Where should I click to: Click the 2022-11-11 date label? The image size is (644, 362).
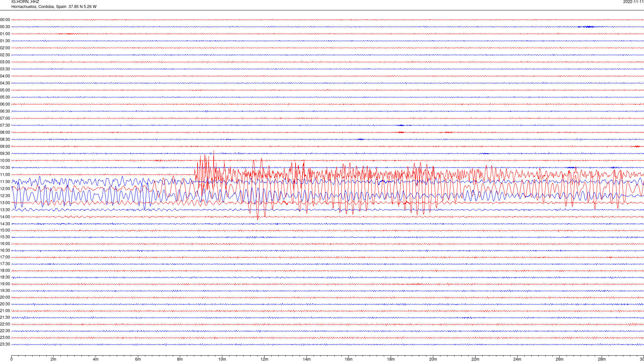(x=633, y=2)
